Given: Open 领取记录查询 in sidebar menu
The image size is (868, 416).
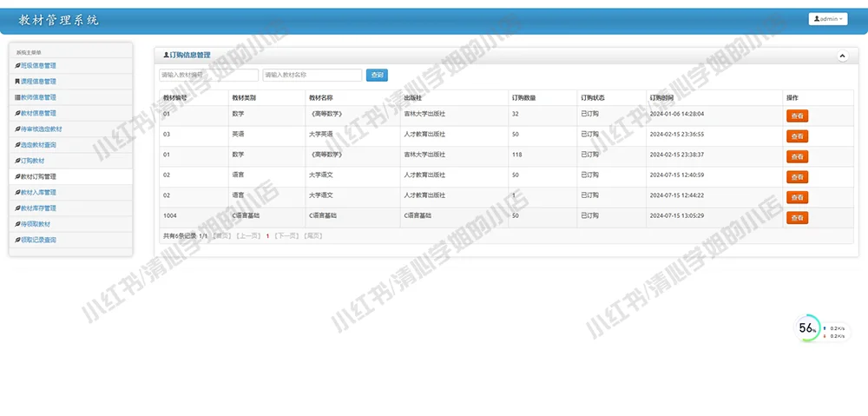Looking at the screenshot, I should tap(71, 240).
